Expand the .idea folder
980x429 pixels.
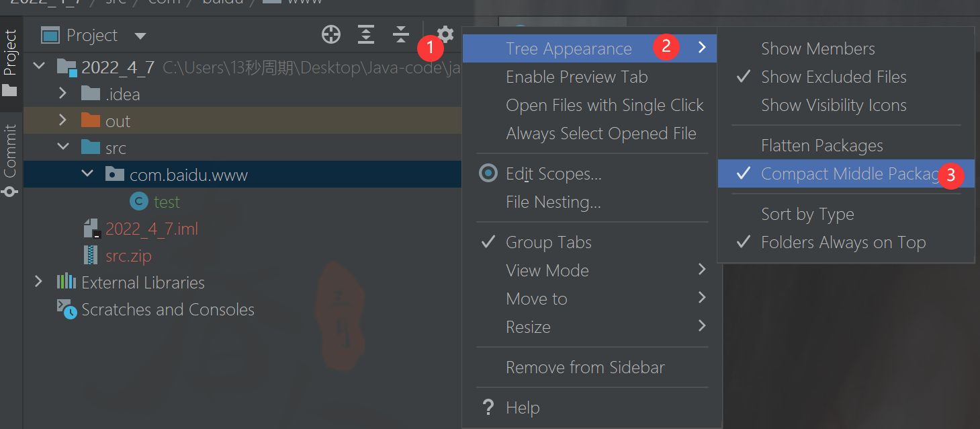(63, 93)
